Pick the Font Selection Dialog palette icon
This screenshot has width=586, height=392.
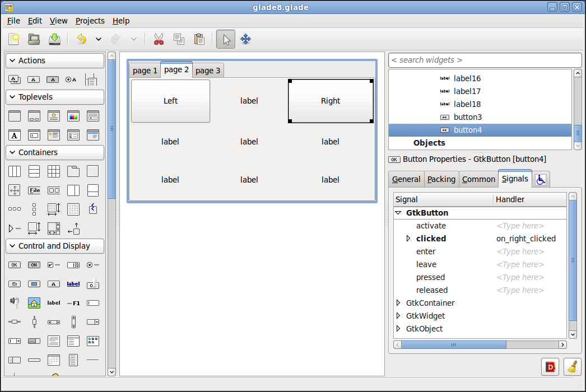(x=15, y=136)
